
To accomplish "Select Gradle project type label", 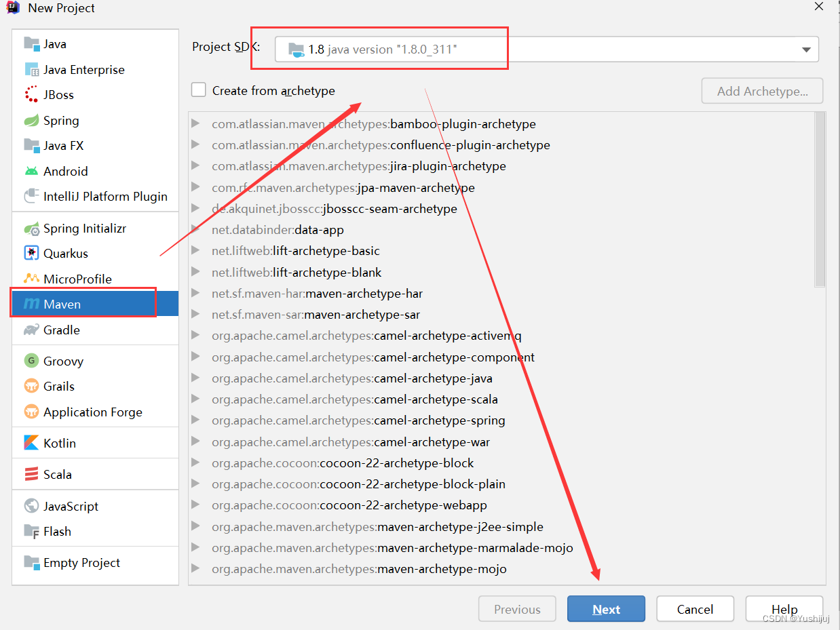I will (x=62, y=330).
